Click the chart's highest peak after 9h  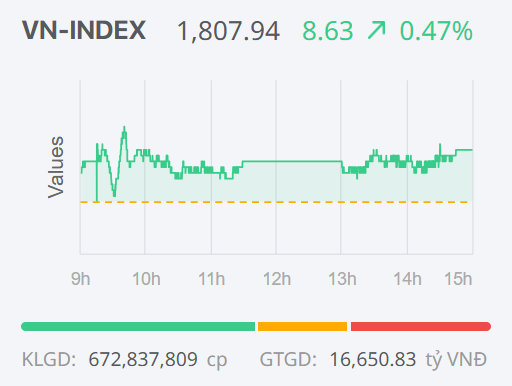coord(124,127)
